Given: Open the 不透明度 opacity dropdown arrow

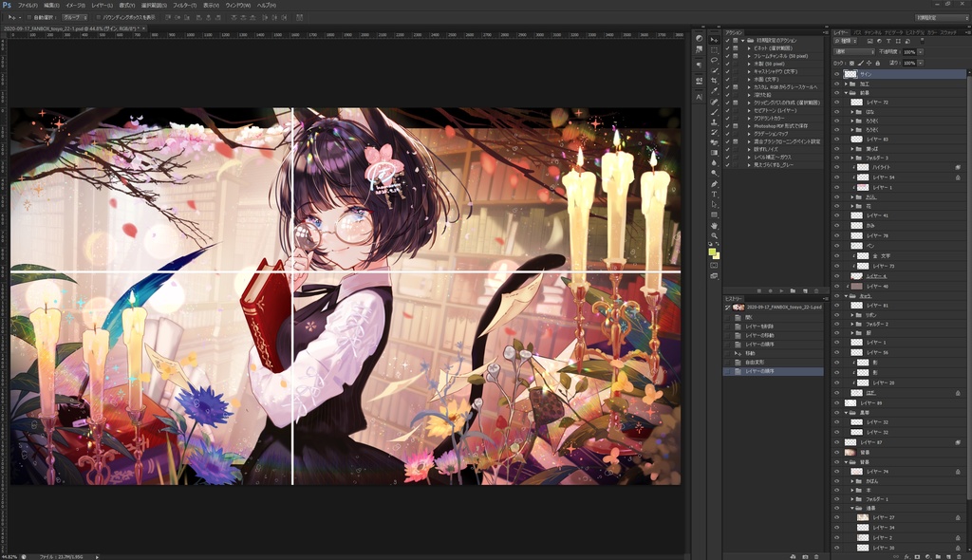Looking at the screenshot, I should coord(921,52).
